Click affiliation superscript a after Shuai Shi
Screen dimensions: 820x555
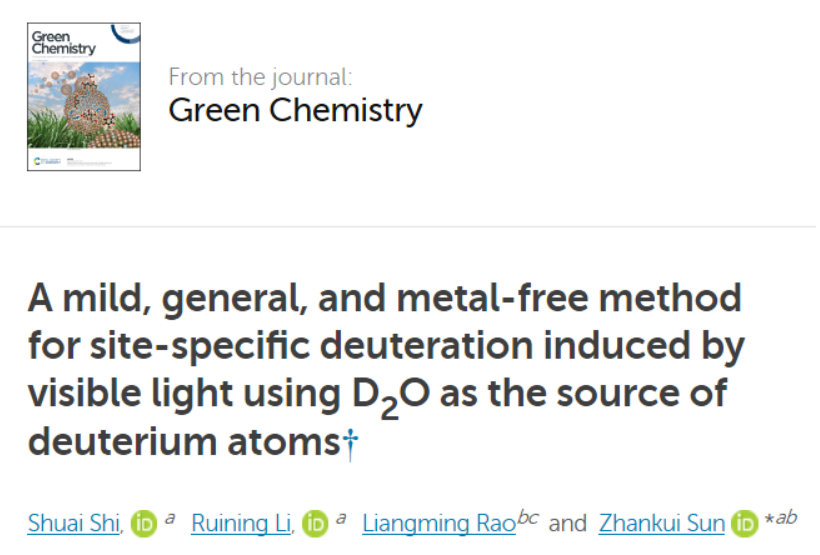pos(170,518)
